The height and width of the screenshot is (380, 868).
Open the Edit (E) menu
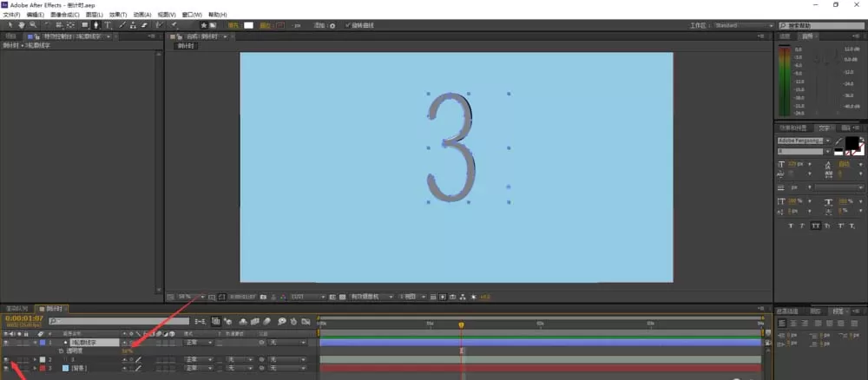tap(35, 15)
